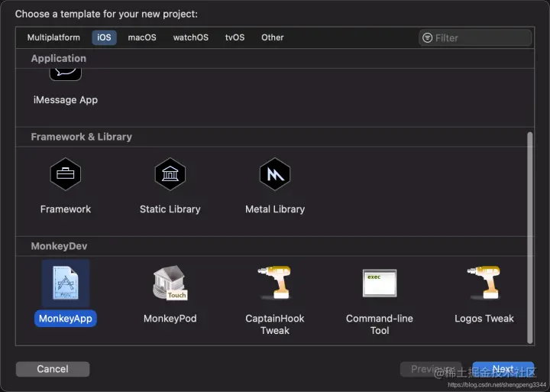Switch to the Multiplatform tab
Image resolution: width=550 pixels, height=392 pixels.
pos(53,37)
